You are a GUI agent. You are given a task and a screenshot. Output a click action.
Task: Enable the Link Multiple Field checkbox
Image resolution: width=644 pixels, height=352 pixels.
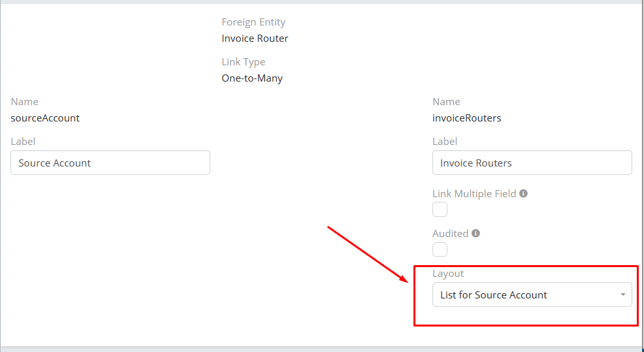440,210
